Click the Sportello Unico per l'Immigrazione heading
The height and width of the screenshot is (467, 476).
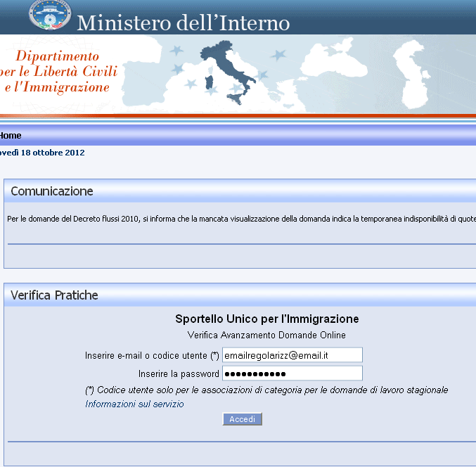(x=267, y=319)
